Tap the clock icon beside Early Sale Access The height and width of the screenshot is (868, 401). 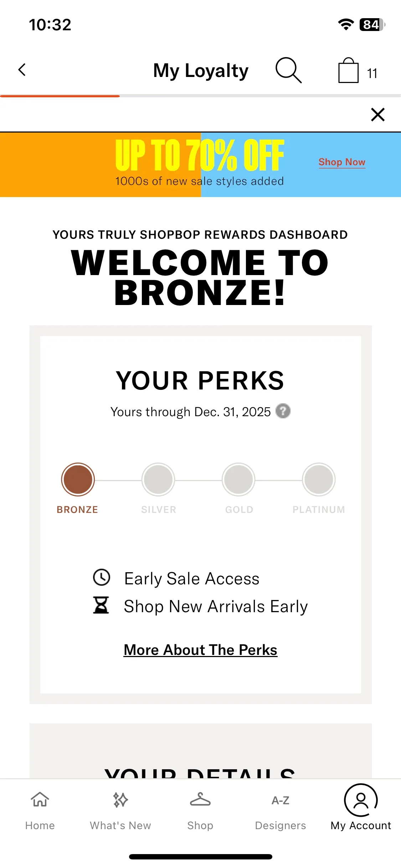(102, 578)
